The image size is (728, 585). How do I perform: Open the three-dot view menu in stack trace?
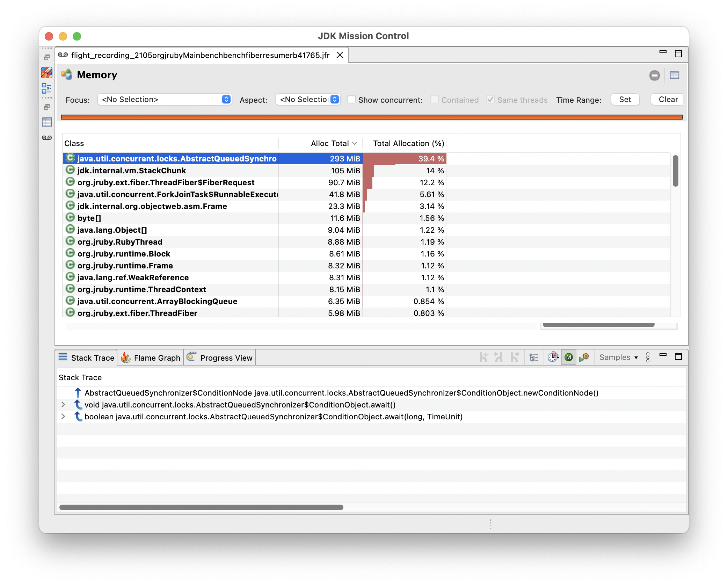(x=648, y=357)
